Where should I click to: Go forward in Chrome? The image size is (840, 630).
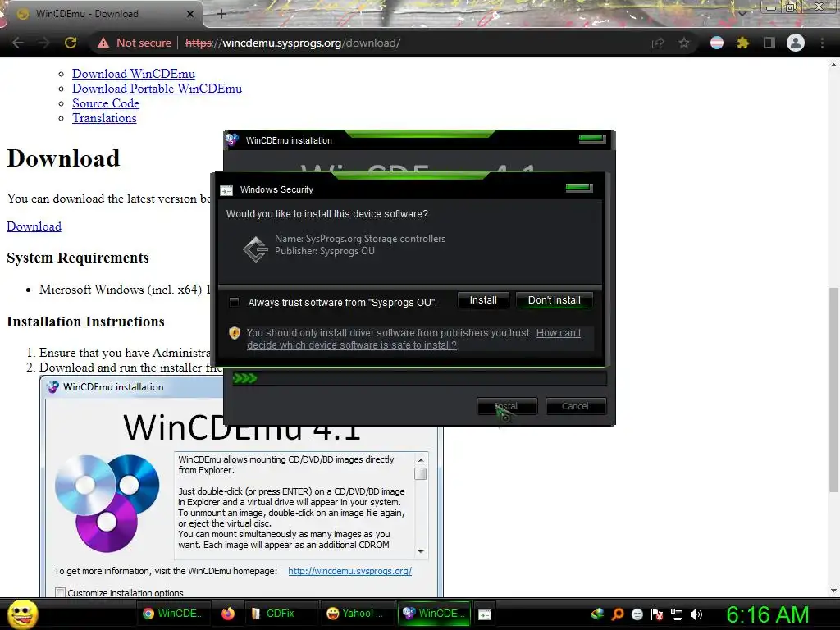coord(43,43)
